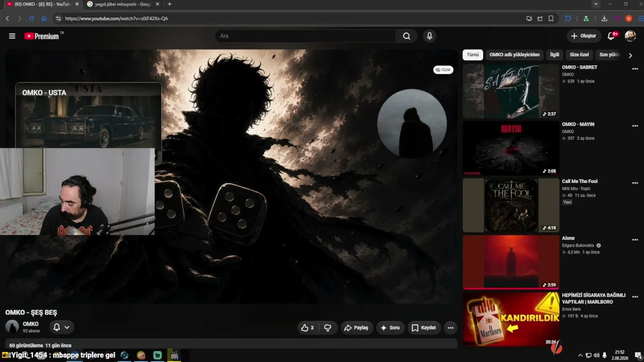Open options menu for Call Me The Fool
The width and height of the screenshot is (644, 362).
tap(635, 183)
